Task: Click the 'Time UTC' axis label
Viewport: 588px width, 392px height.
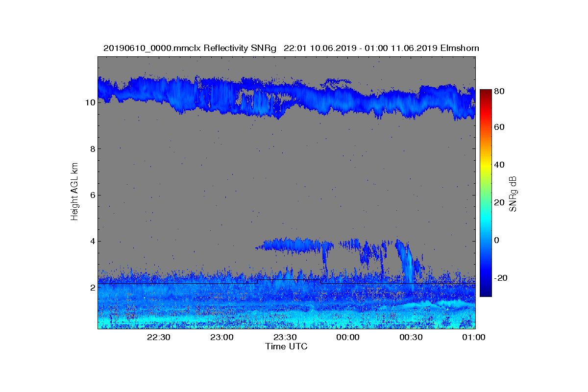Action: point(286,346)
